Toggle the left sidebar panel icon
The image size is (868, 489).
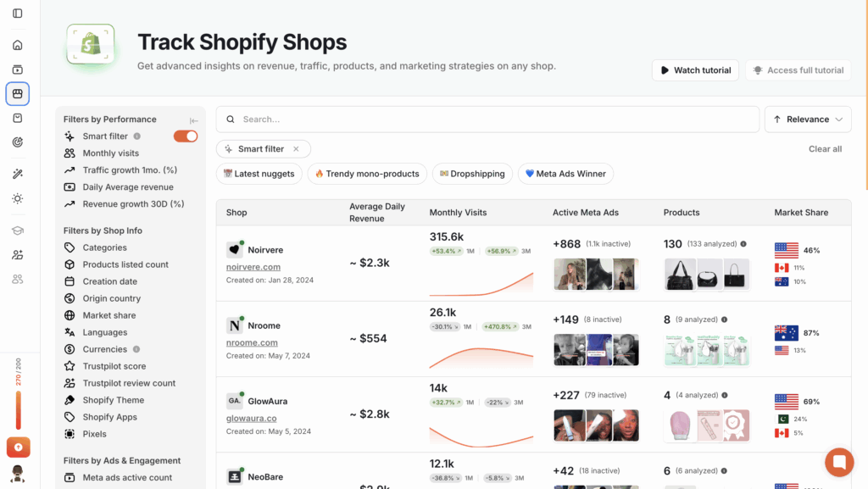(18, 13)
